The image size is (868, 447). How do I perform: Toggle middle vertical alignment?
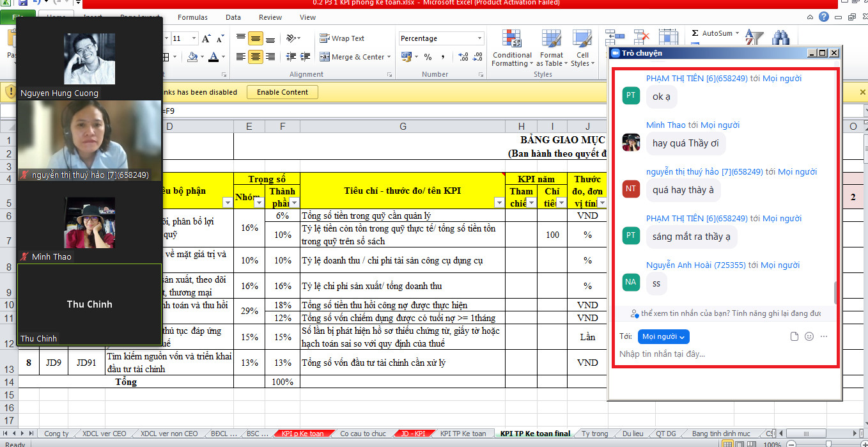(255, 38)
